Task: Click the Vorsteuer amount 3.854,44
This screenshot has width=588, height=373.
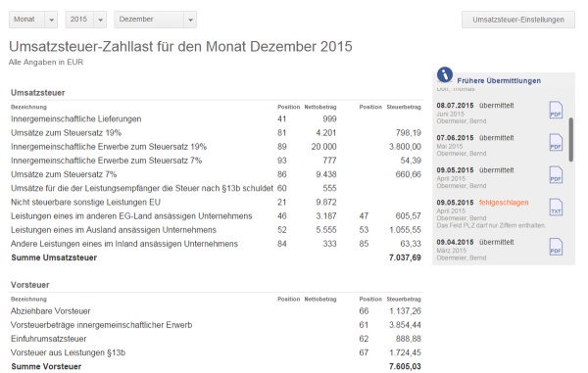Action: click(405, 325)
